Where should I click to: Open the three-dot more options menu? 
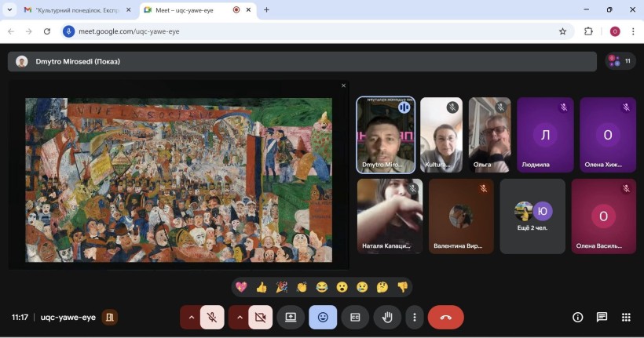coord(414,317)
